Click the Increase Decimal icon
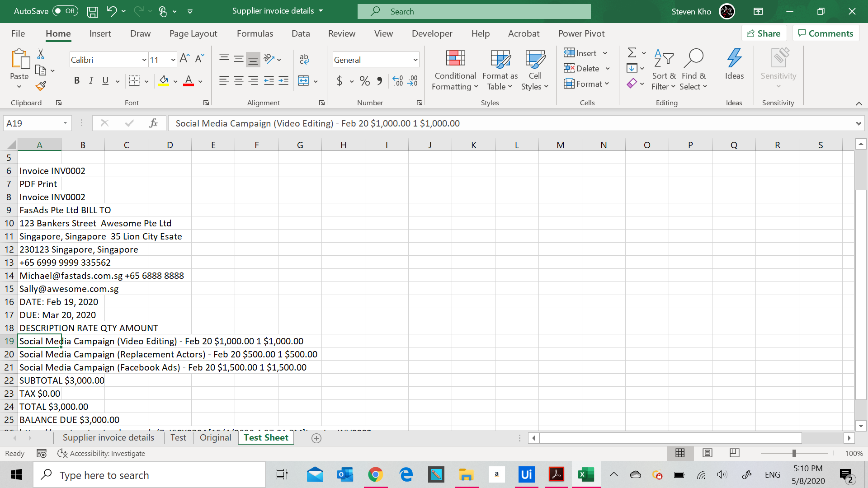The width and height of the screenshot is (868, 488). click(397, 81)
